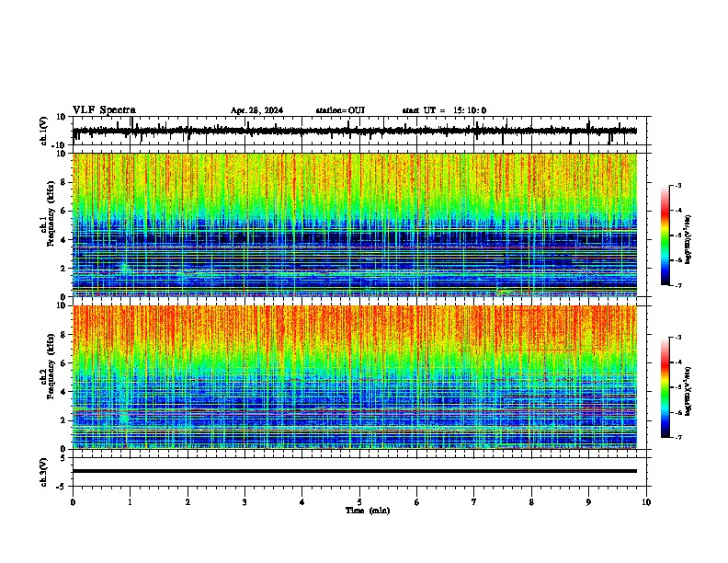Select the date text "Apr. 28, 2024"
The width and height of the screenshot is (728, 563).
256,110
